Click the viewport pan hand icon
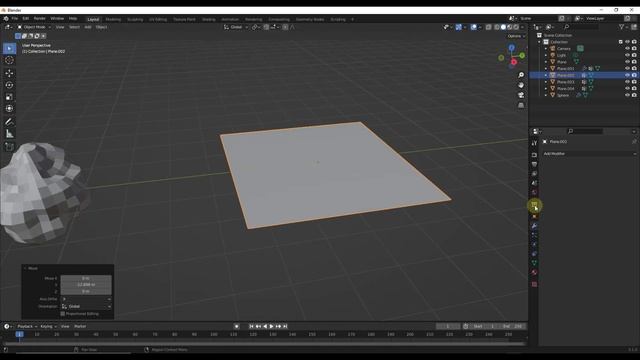Screen dimensions: 640x360 (521, 85)
